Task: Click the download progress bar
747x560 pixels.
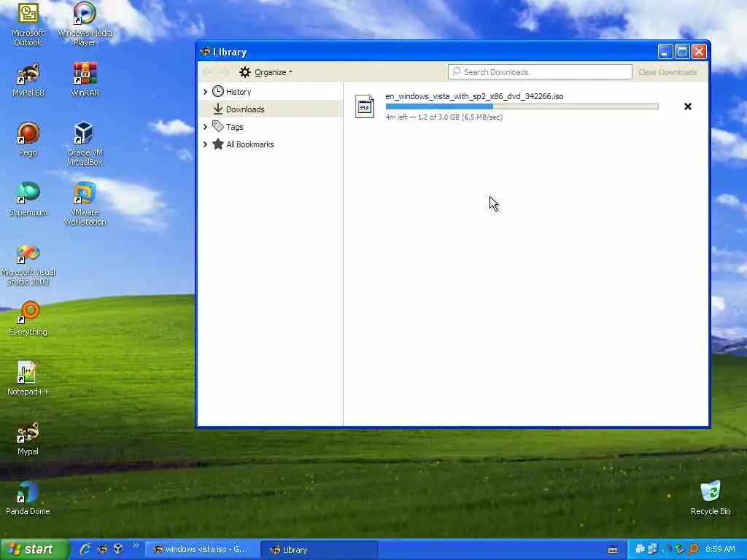Action: [x=522, y=106]
